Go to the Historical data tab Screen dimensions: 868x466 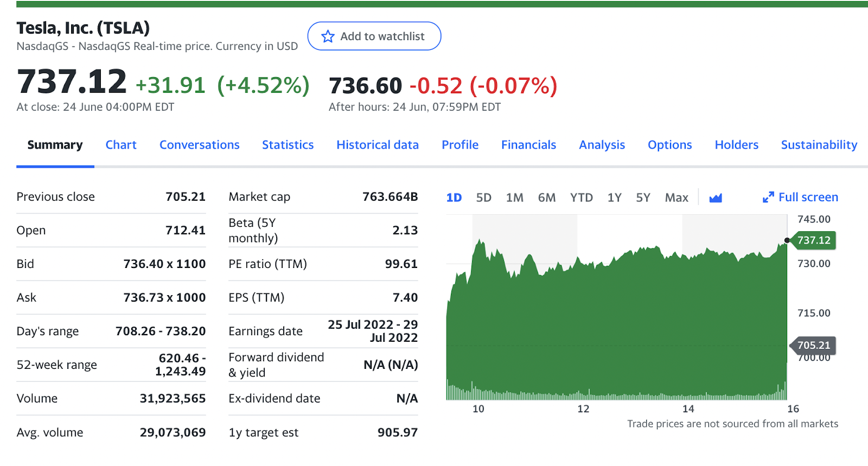click(x=378, y=145)
